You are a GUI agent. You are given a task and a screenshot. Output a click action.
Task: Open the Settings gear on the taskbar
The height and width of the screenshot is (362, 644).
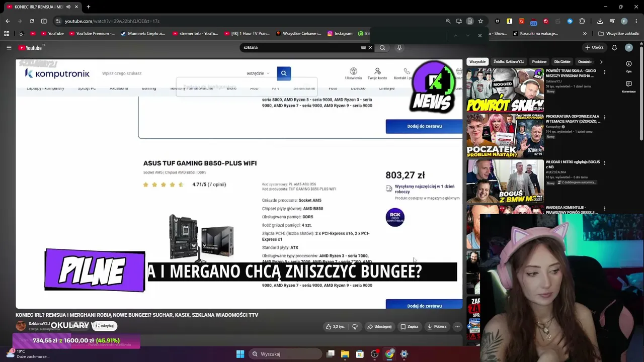(x=404, y=354)
